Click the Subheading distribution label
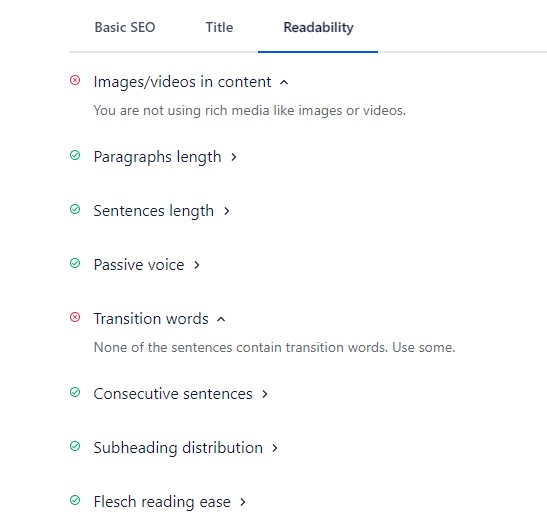The width and height of the screenshot is (547, 519). coord(178,448)
